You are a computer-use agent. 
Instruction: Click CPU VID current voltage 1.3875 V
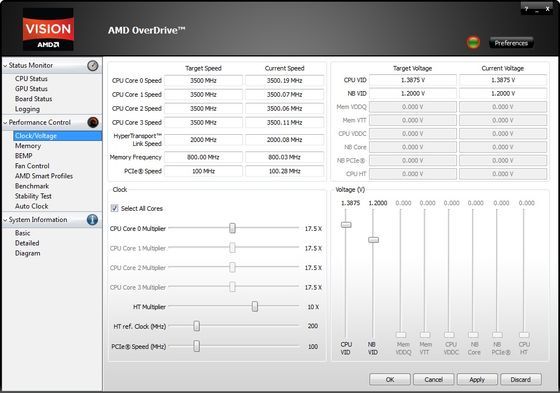coord(503,80)
